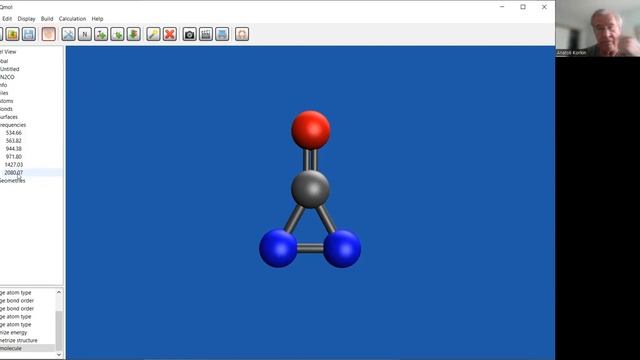Open the Display menu
640x360 pixels.
(27, 19)
